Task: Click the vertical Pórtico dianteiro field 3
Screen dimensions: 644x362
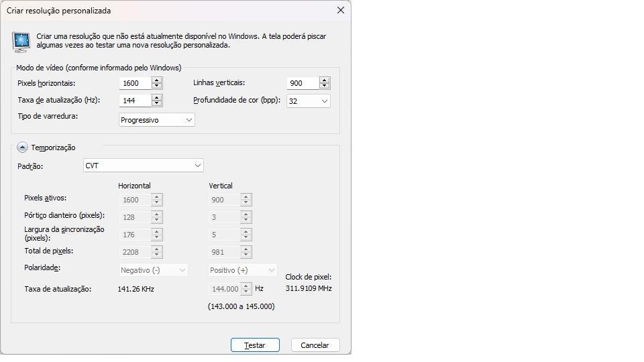Action: [224, 217]
